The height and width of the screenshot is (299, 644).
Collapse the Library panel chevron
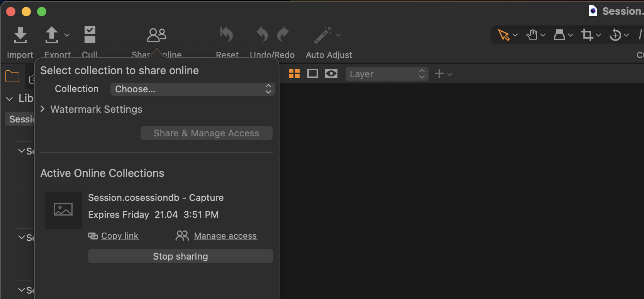9,99
